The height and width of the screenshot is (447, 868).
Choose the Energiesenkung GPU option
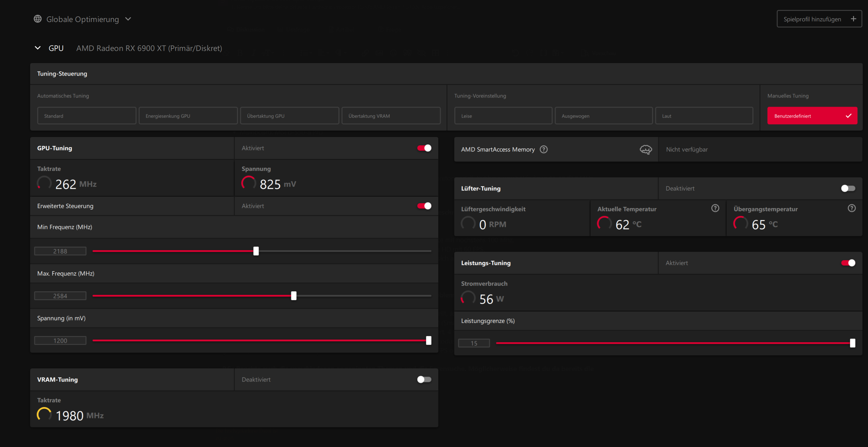point(188,116)
